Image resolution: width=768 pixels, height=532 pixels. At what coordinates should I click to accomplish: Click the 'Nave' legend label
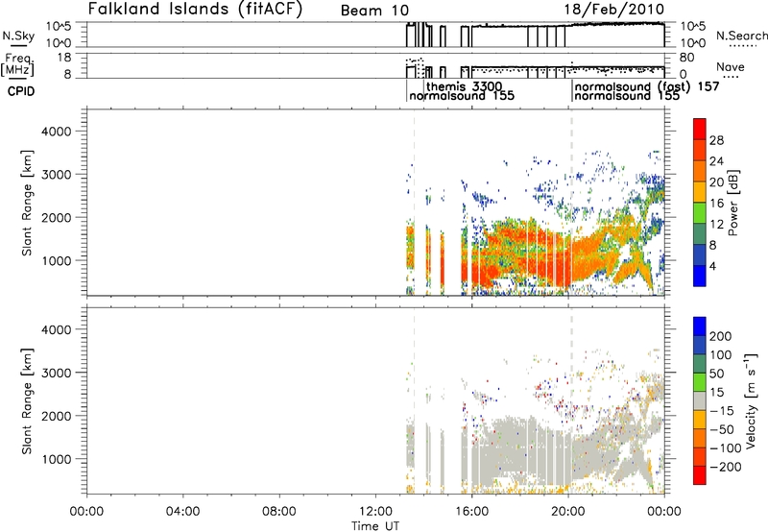tap(730, 67)
